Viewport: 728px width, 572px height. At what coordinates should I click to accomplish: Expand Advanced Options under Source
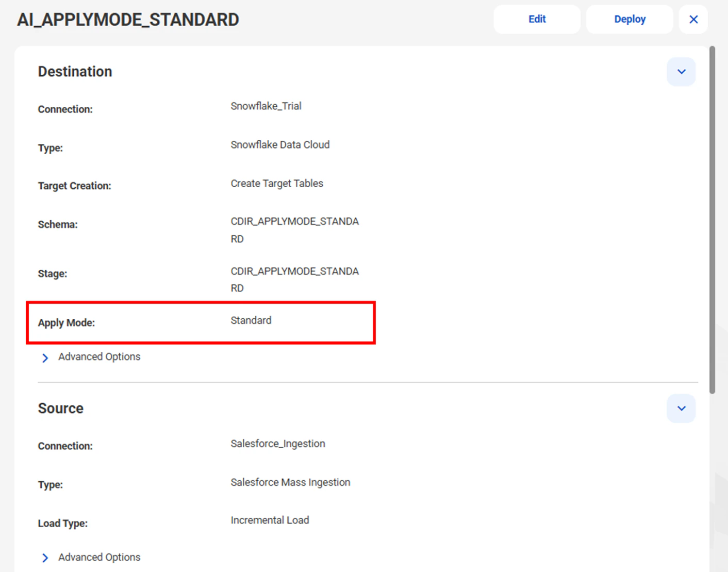click(x=91, y=558)
